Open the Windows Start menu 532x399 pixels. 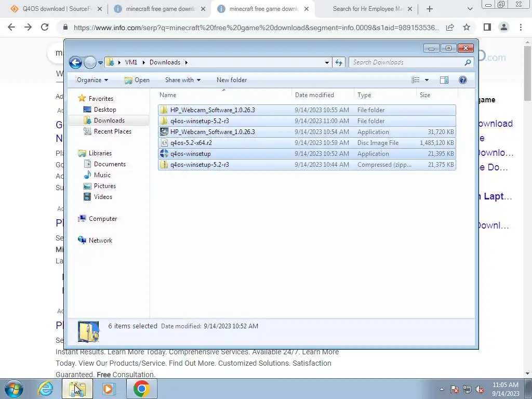14,389
